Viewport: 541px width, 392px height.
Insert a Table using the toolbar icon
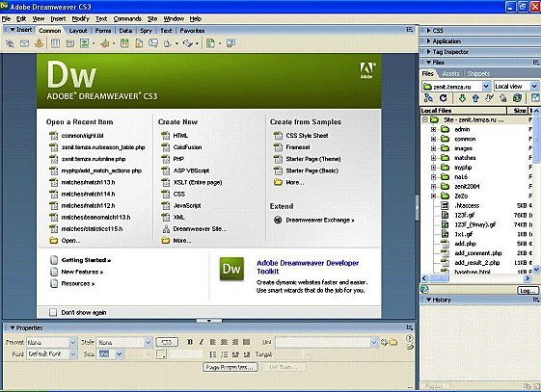point(55,43)
